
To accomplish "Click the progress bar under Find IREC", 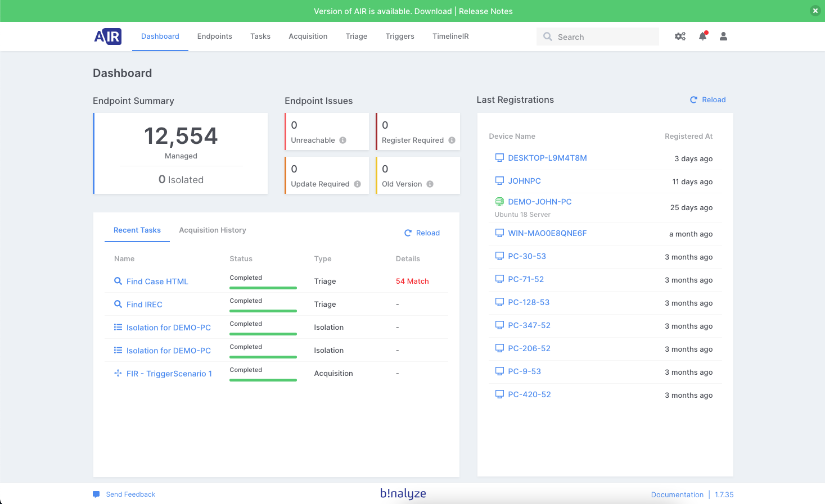I will [263, 310].
